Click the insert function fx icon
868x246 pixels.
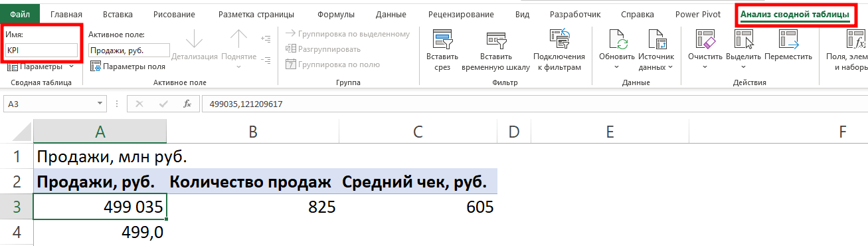pyautogui.click(x=187, y=104)
